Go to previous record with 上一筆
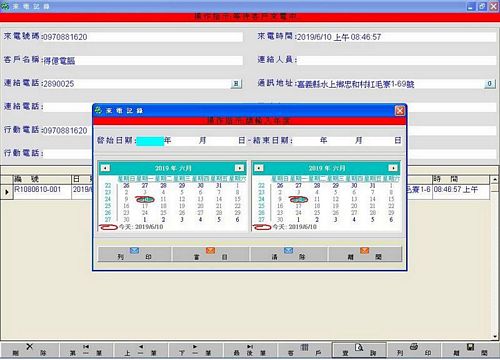The width and height of the screenshot is (500, 360). [x=141, y=350]
